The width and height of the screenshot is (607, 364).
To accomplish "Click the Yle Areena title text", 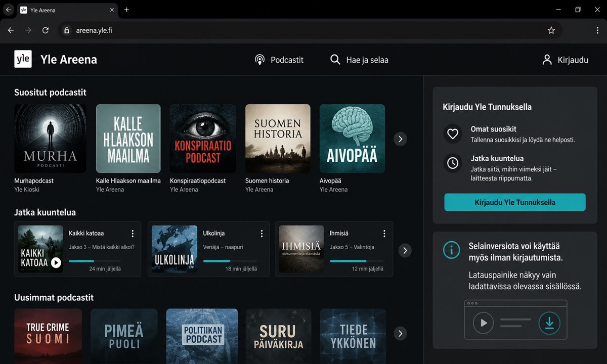I will 68,60.
